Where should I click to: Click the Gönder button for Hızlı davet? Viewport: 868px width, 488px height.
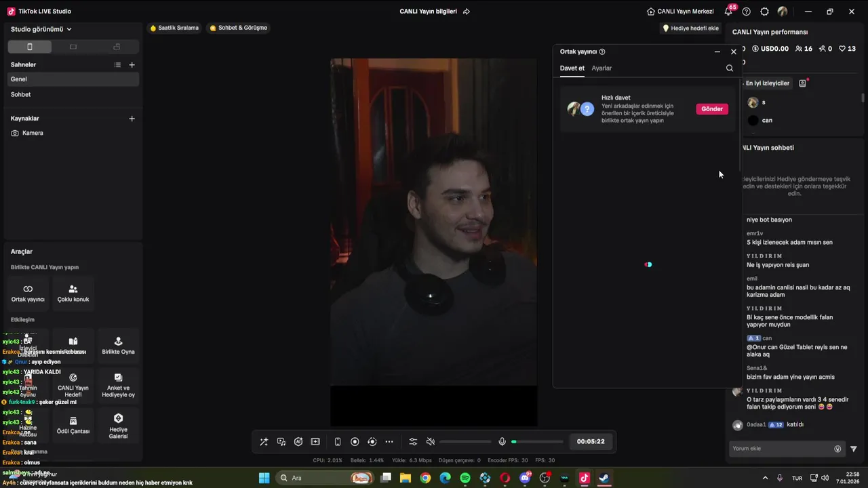pyautogui.click(x=712, y=109)
